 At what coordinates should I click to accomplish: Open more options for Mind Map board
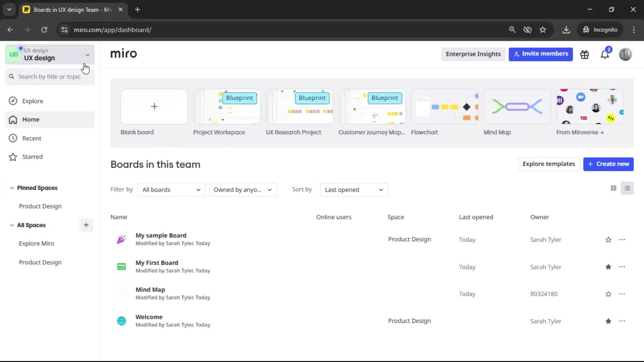tap(622, 294)
